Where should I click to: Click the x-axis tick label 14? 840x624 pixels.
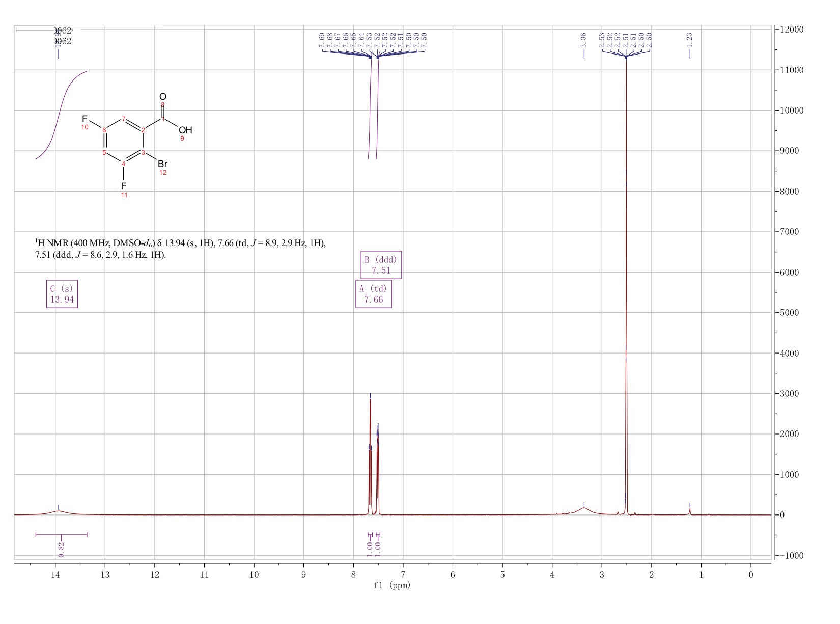(x=55, y=575)
